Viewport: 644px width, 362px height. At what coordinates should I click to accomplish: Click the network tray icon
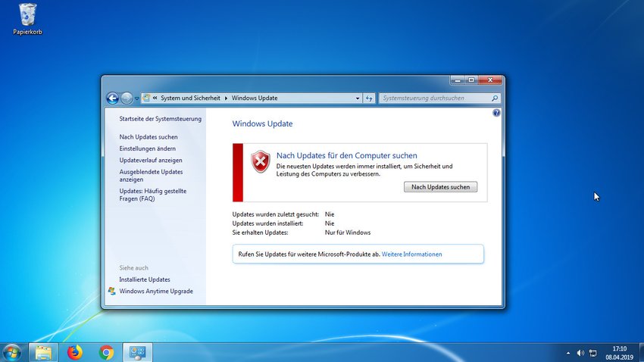(593, 353)
